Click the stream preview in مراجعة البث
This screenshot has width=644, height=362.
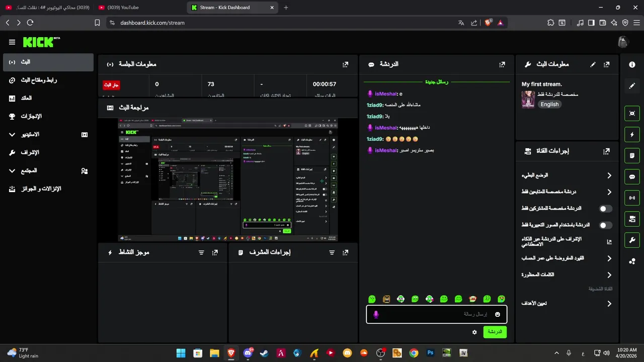point(228,180)
